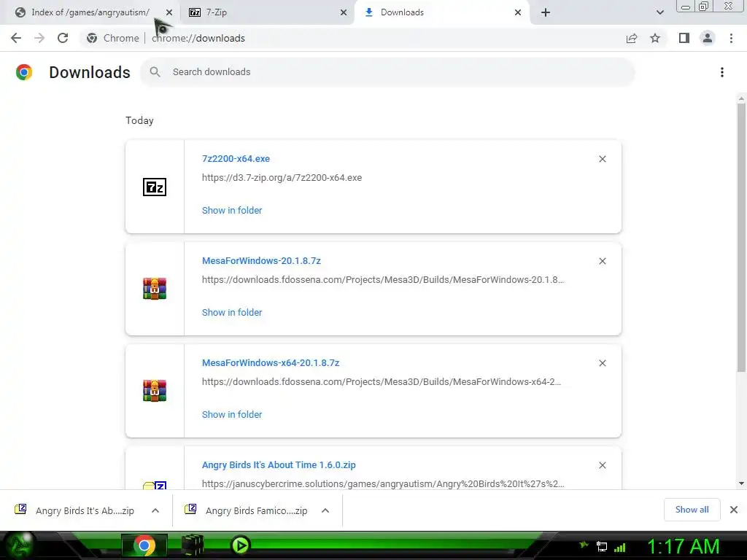Image resolution: width=747 pixels, height=560 pixels.
Task: Open the Chrome three-dot menu
Action: [731, 38]
